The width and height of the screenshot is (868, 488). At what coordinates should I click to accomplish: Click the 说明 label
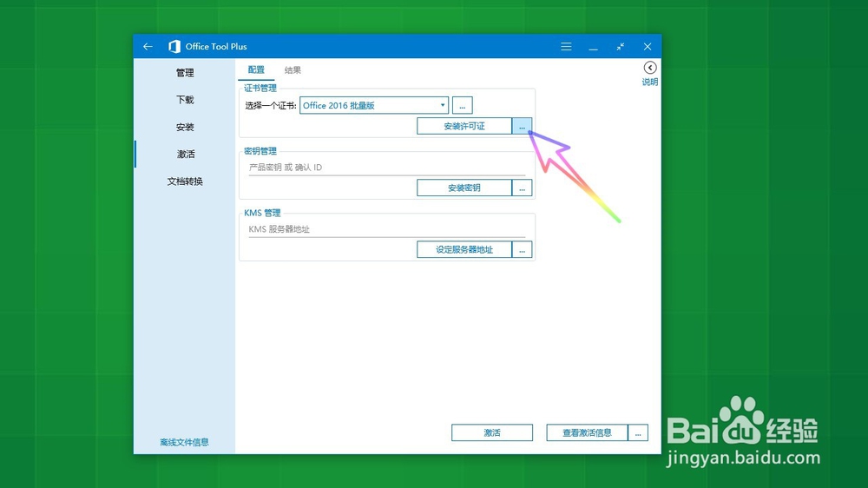pos(650,82)
